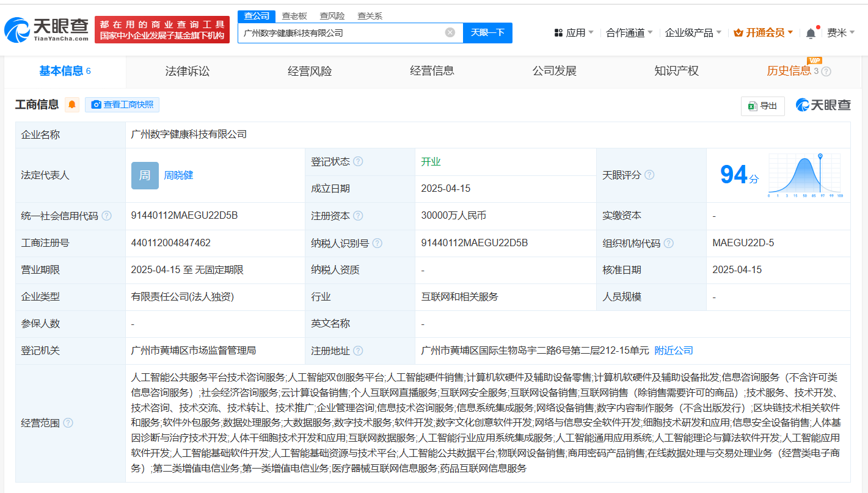868x493 pixels.
Task: Click help icon beside 天眼评分
Action: pos(649,175)
